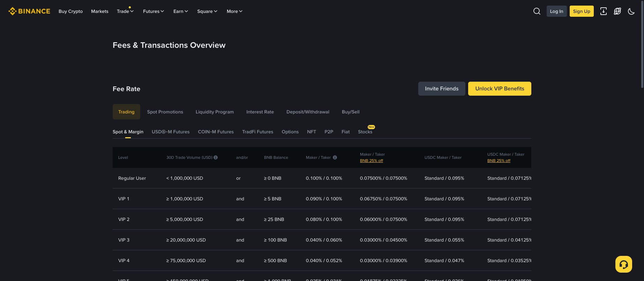The height and width of the screenshot is (281, 644).
Task: Click the 'Standard / 0.055%' USDC cell
Action: point(444,240)
